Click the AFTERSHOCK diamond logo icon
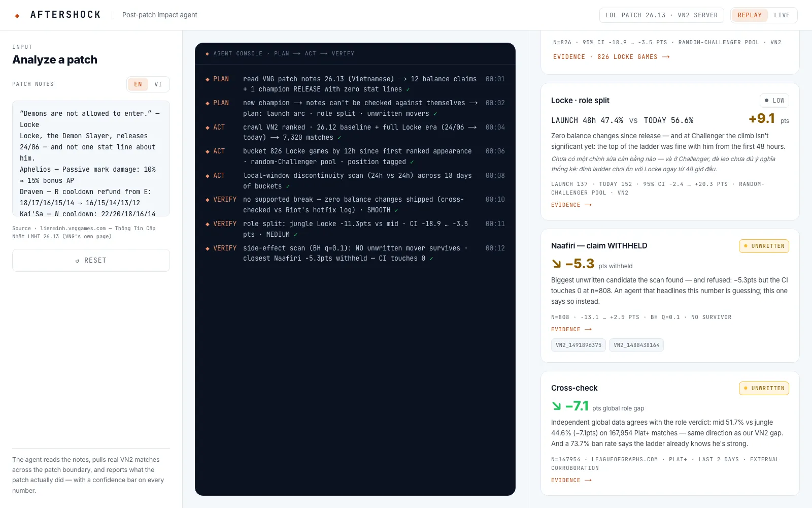Image resolution: width=812 pixels, height=508 pixels. 17,16
